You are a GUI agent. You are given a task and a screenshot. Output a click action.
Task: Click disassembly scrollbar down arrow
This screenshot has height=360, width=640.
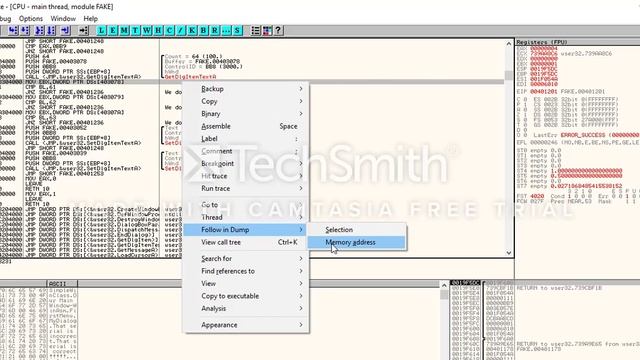click(509, 253)
